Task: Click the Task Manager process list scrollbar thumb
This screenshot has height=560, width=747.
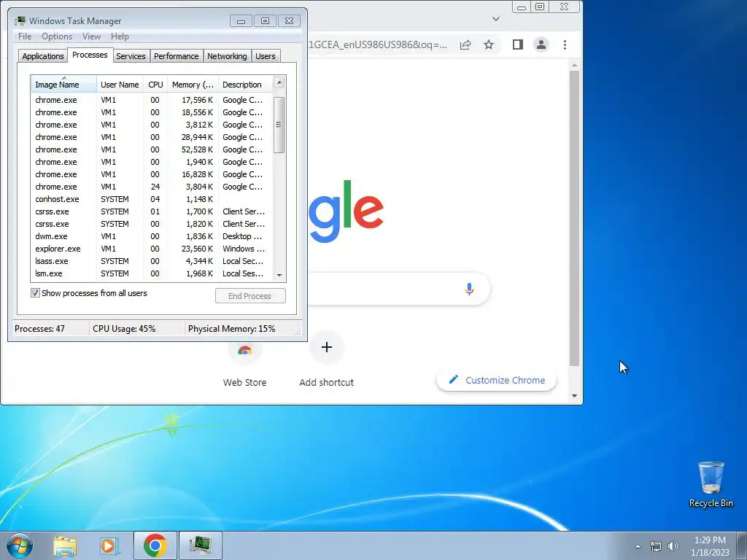Action: tap(279, 125)
